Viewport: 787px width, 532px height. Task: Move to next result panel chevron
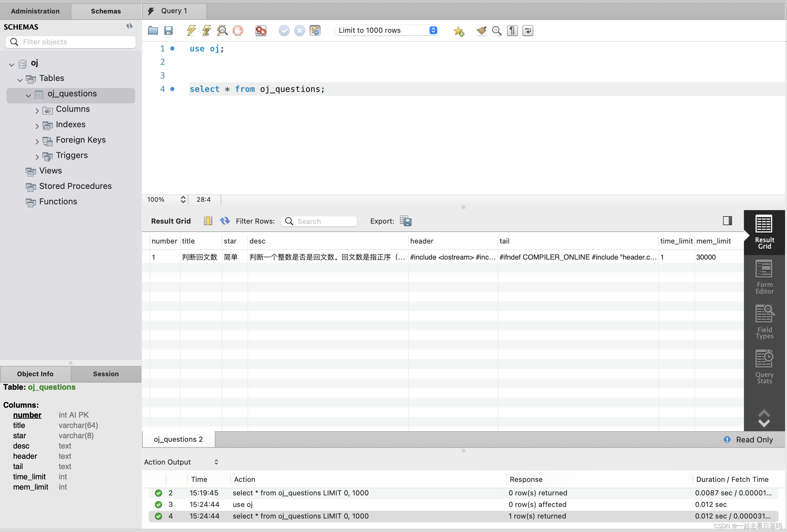tap(764, 423)
